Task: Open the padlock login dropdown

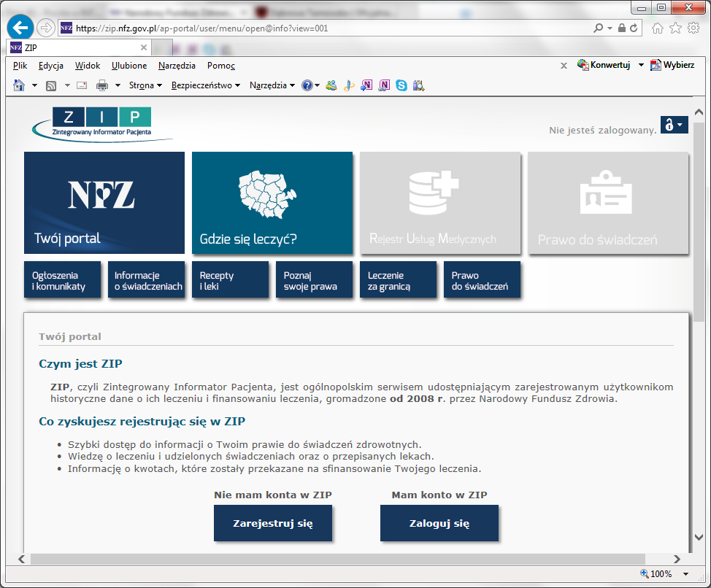Action: 674,125
